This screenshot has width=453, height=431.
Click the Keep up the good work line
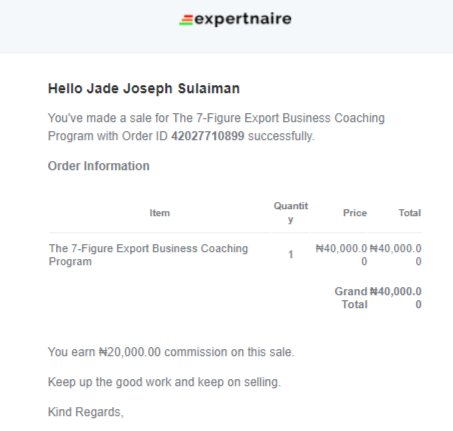point(164,382)
